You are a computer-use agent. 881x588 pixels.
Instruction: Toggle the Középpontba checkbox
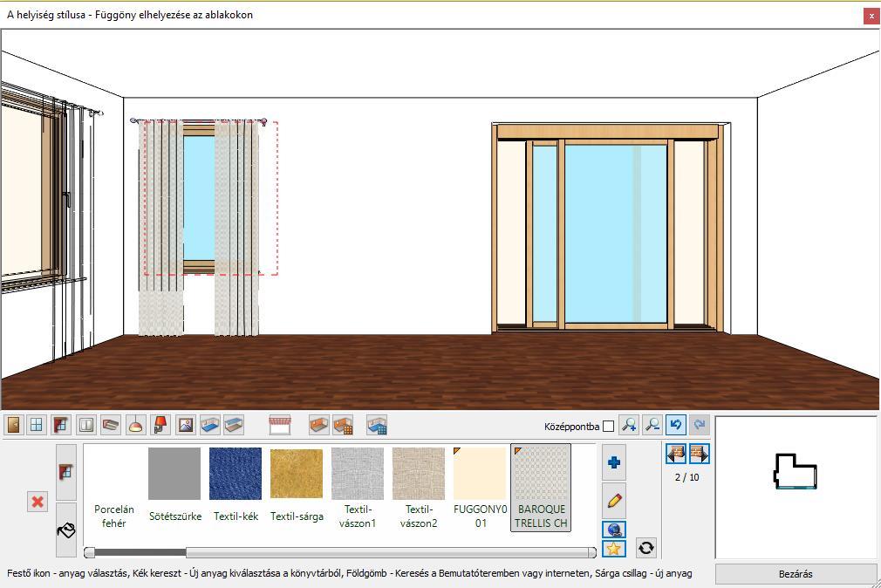pos(608,427)
